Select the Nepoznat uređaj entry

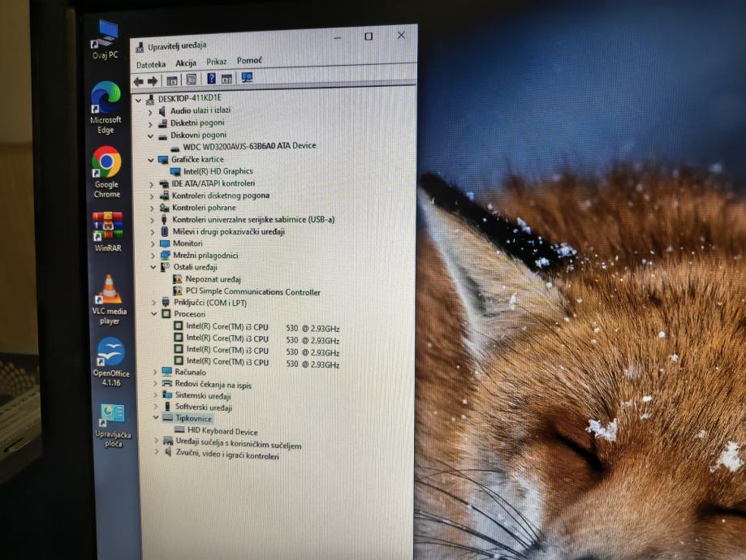[213, 279]
